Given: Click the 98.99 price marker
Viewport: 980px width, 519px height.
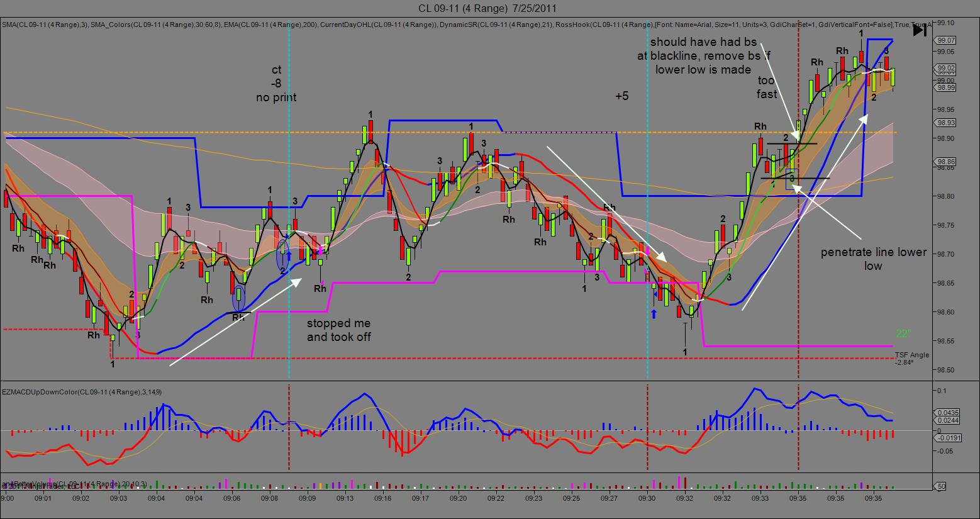Looking at the screenshot, I should 946,88.
